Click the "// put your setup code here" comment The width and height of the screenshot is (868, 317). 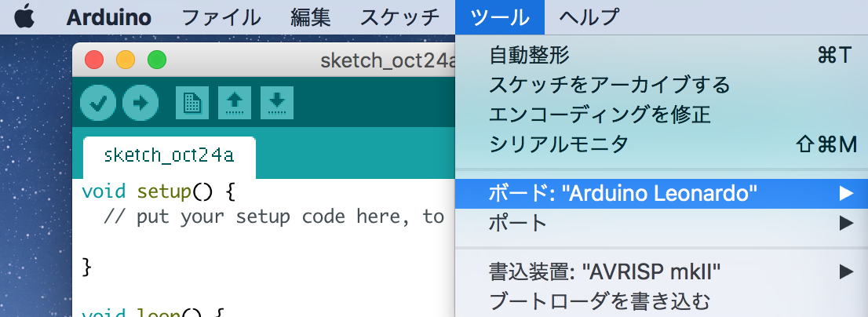[x=273, y=217]
